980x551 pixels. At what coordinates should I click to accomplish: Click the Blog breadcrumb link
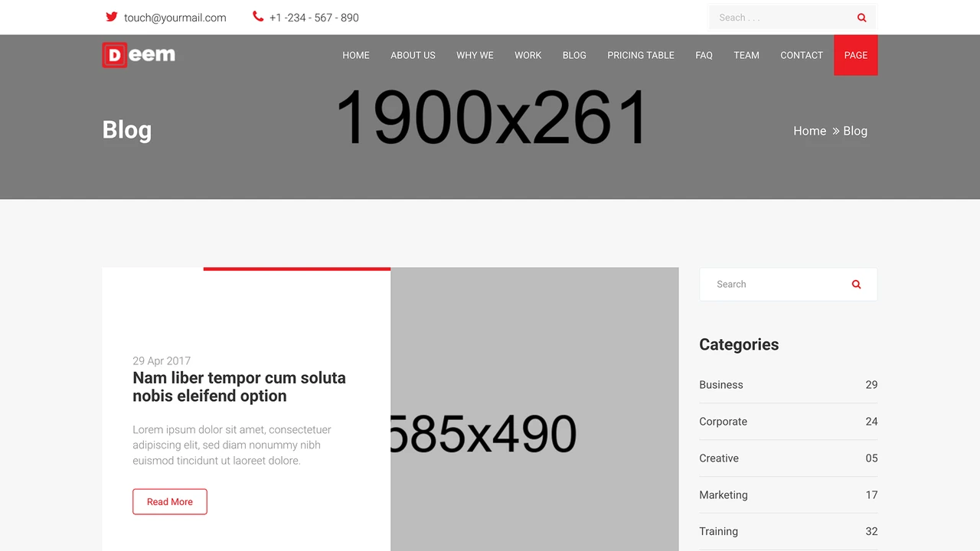(x=855, y=131)
